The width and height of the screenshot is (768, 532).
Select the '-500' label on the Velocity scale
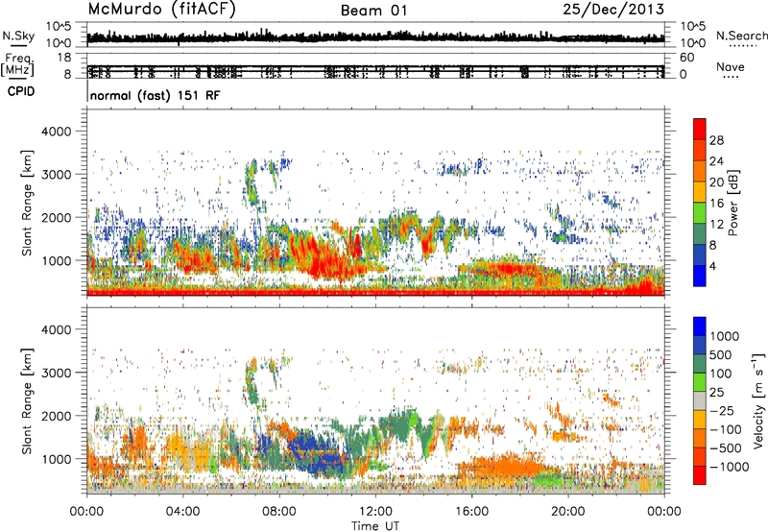(x=726, y=448)
